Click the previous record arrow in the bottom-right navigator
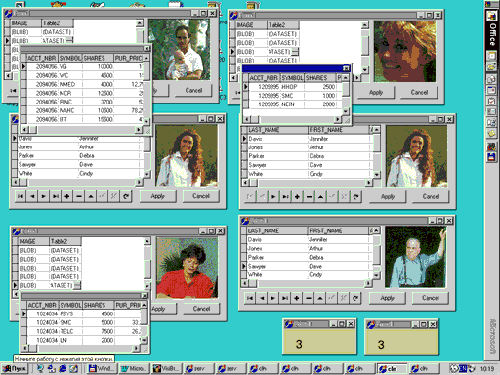The height and width of the screenshot is (375, 500). click(262, 298)
